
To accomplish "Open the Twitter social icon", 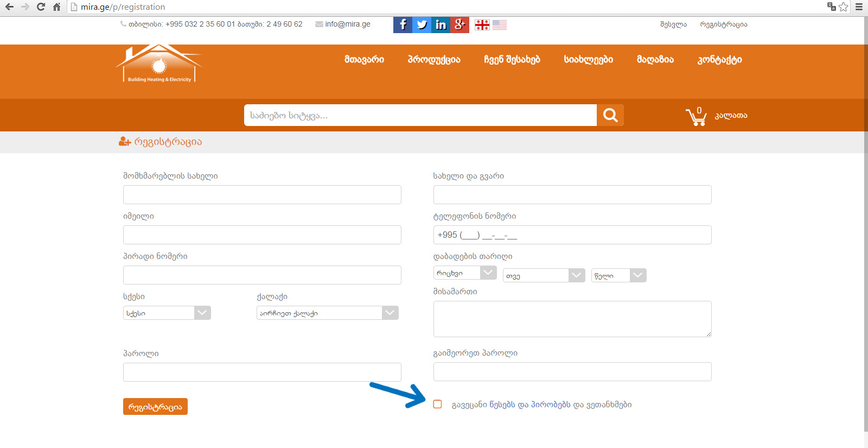I will tap(422, 24).
